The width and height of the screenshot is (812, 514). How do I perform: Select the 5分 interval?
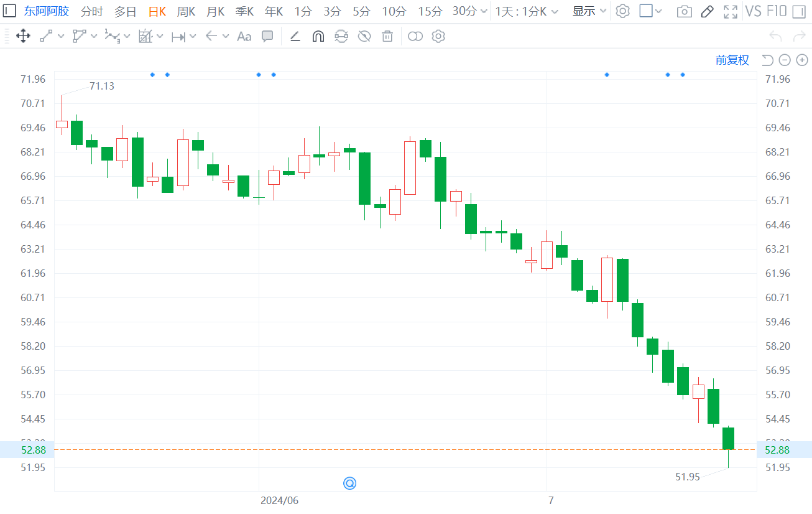tap(362, 11)
